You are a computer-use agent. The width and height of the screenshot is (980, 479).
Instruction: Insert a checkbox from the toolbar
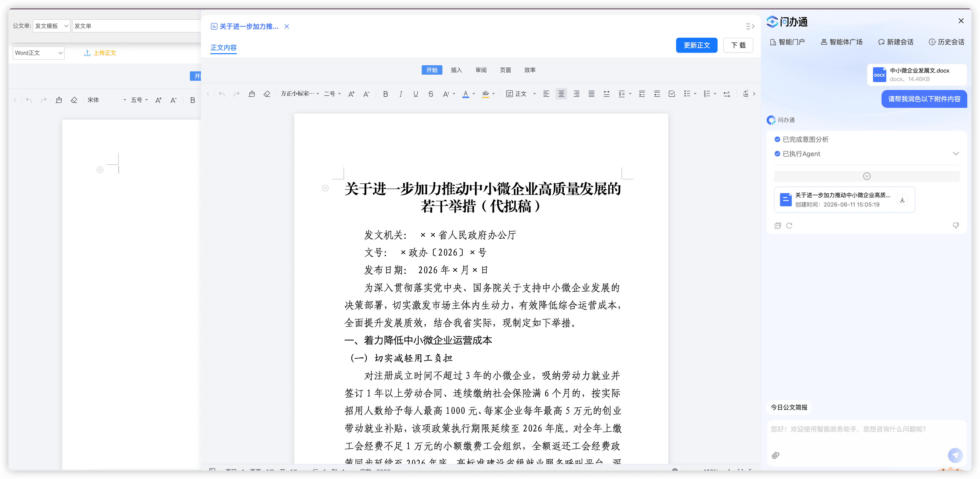[672, 94]
